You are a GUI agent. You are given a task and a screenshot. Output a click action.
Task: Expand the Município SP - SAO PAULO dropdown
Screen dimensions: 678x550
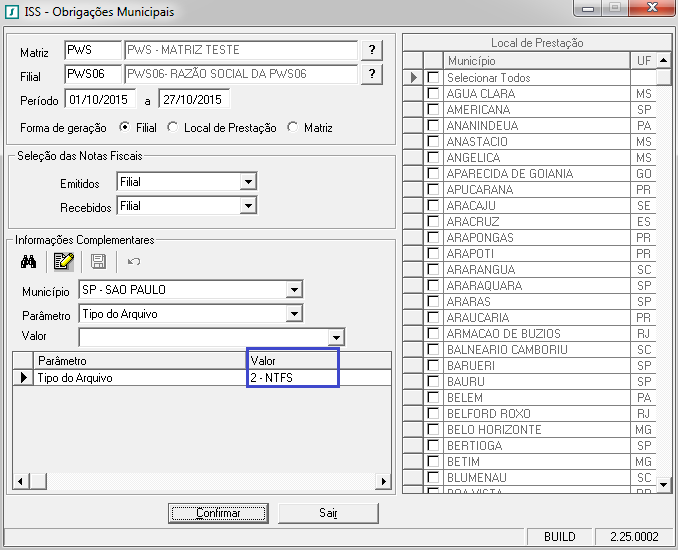click(x=294, y=290)
